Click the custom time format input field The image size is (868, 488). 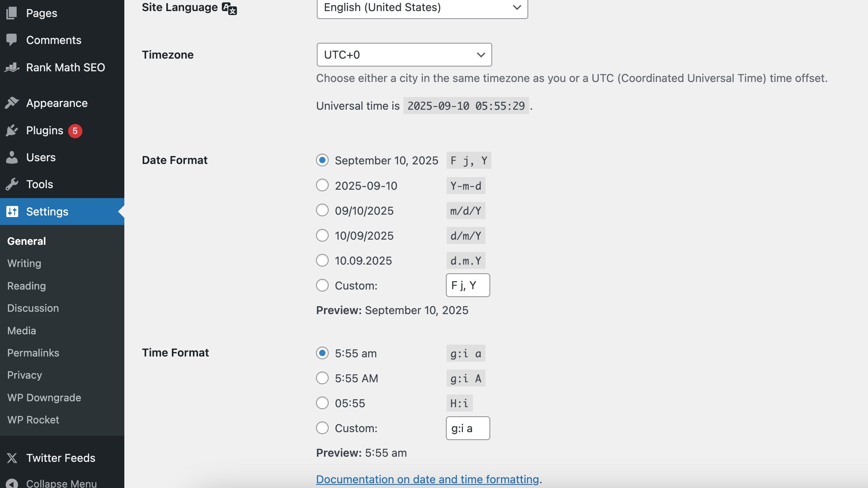(x=468, y=428)
